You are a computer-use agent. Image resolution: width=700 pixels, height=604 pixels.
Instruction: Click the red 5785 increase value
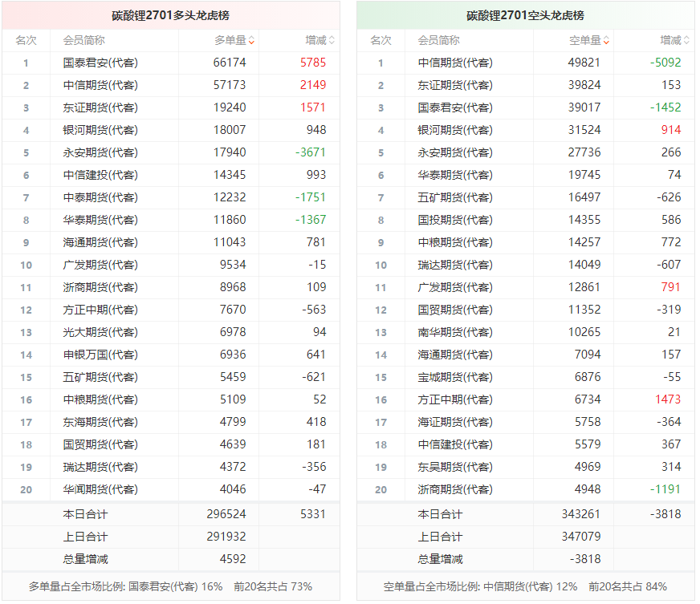pos(313,63)
